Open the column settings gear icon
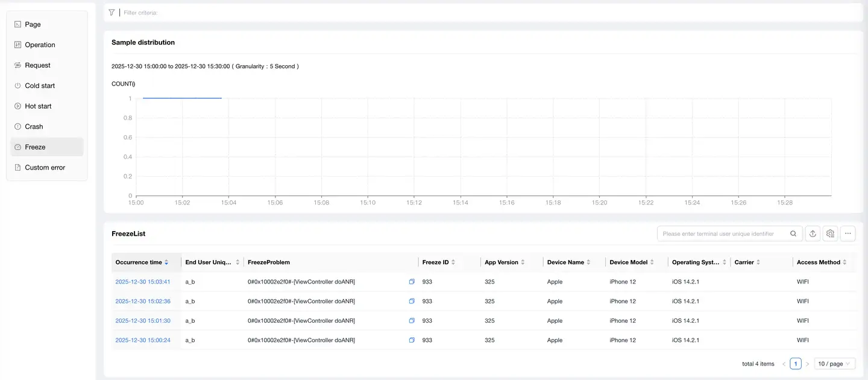Viewport: 868px width, 380px height. (830, 234)
